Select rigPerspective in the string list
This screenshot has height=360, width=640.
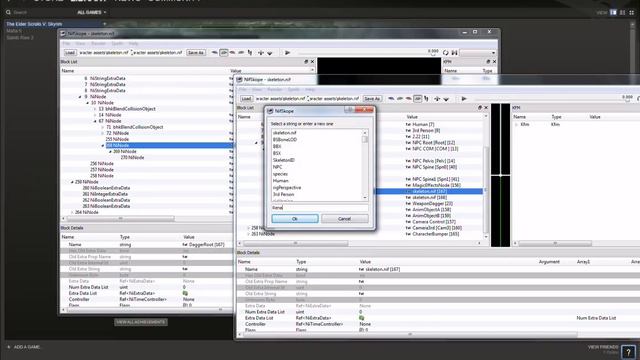[287, 187]
